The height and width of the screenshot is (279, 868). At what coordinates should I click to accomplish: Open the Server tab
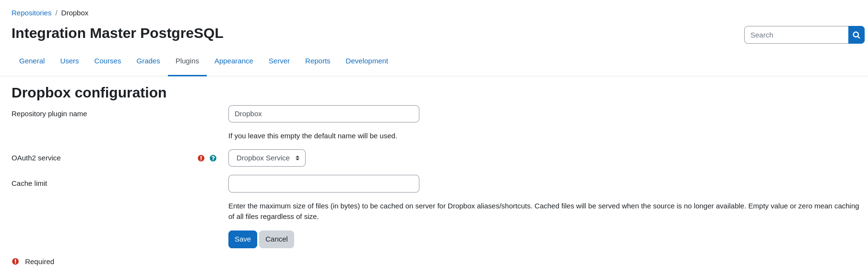pyautogui.click(x=279, y=61)
